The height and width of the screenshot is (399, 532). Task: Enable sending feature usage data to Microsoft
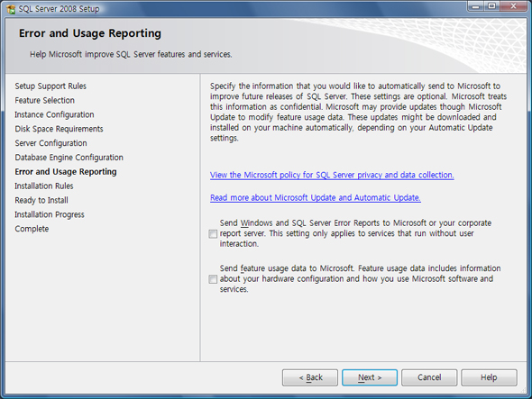coord(213,279)
